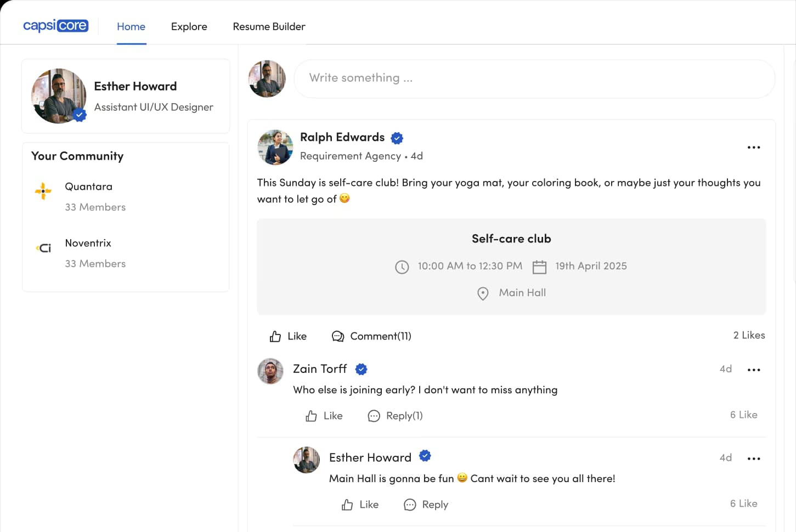Show replies under Zain Torff's comment
This screenshot has height=532, width=796.
(395, 416)
